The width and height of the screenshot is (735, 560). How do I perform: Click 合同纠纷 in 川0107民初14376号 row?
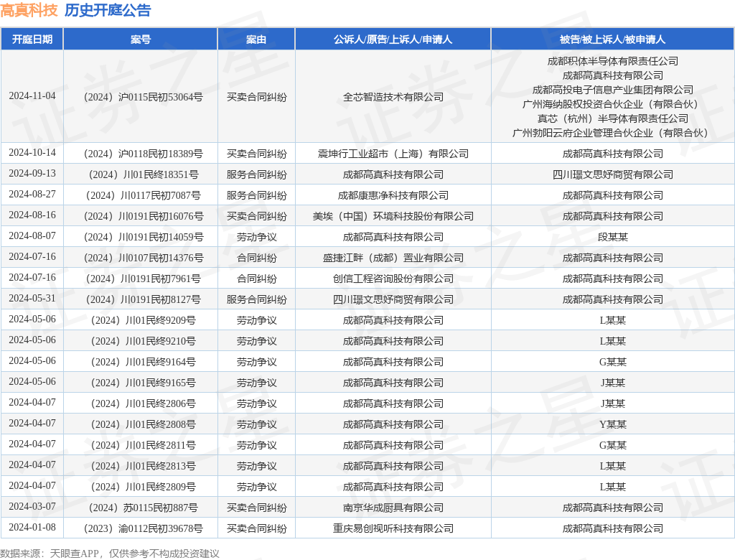256,258
